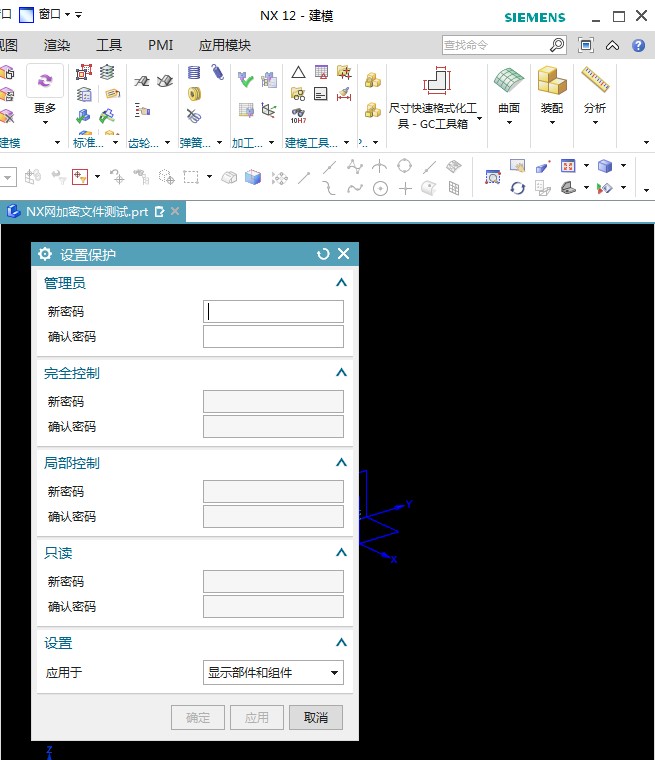The height and width of the screenshot is (760, 655).
Task: Click the blue cube rendering style icon
Action: pos(253,177)
